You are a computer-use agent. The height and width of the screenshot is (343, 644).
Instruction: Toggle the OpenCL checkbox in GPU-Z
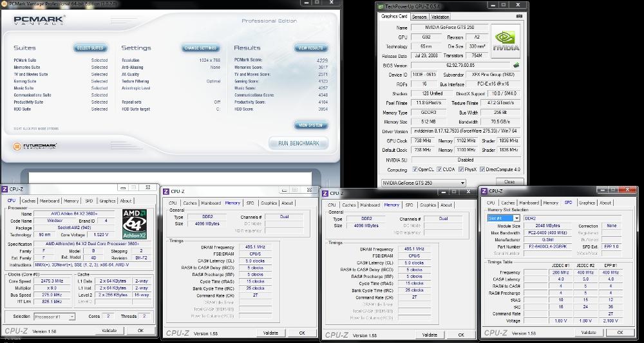(x=415, y=169)
